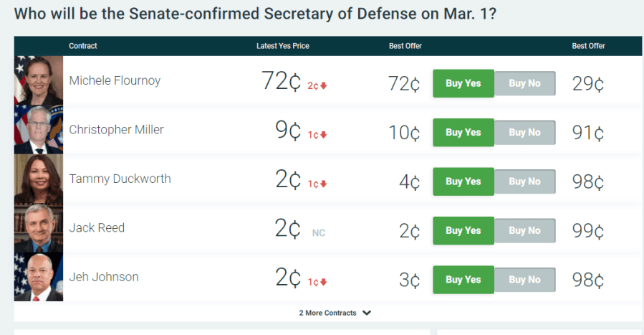
Task: Buy No for Michele Flournoy
Action: click(524, 83)
